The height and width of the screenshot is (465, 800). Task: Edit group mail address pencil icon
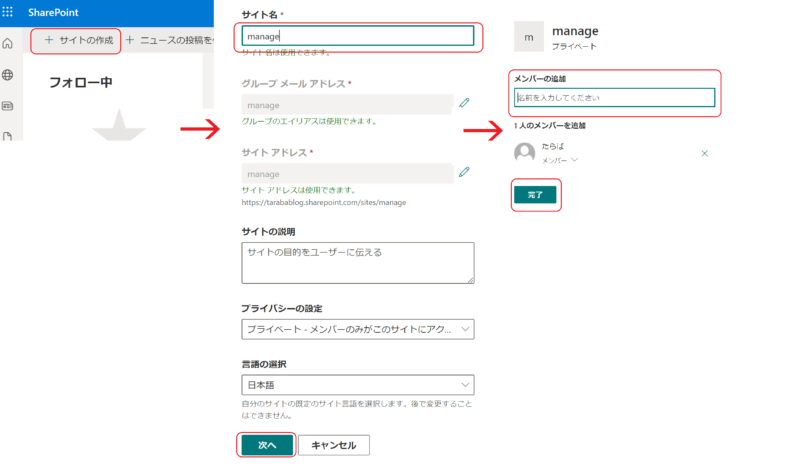point(463,103)
